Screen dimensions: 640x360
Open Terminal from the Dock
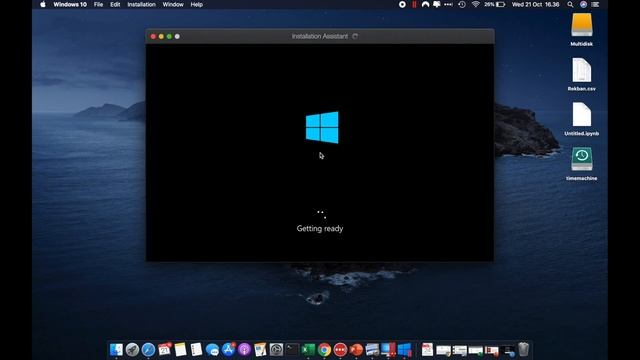[x=292, y=350]
